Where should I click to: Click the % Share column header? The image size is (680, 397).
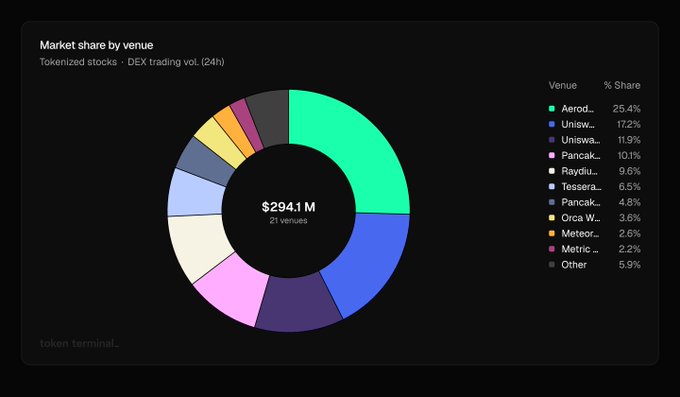(x=622, y=85)
